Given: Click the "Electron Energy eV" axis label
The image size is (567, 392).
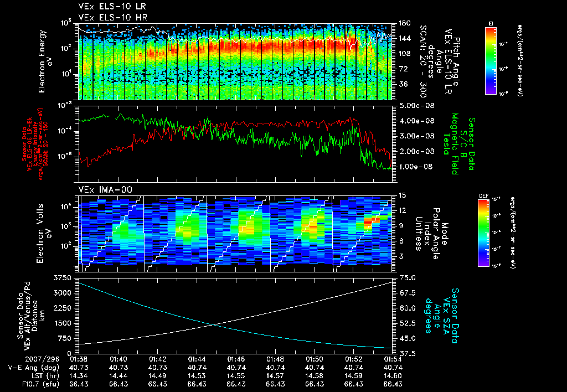Looking at the screenshot, I should (x=45, y=61).
